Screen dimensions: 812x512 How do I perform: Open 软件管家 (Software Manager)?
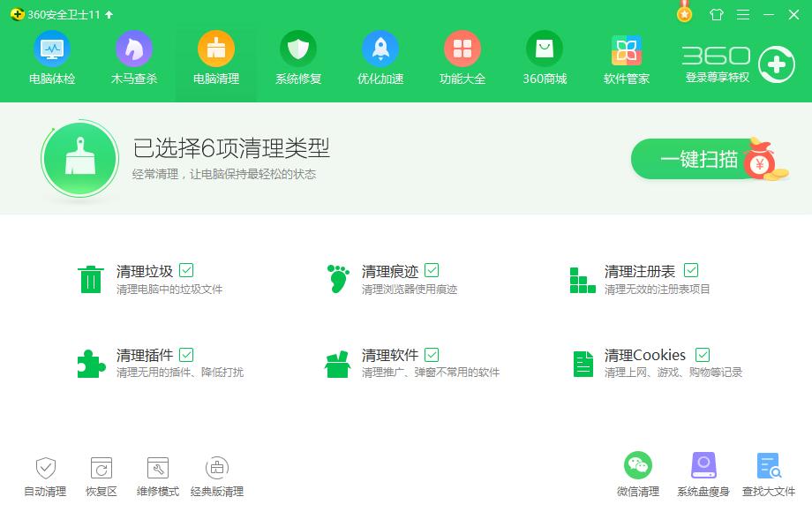coord(625,57)
